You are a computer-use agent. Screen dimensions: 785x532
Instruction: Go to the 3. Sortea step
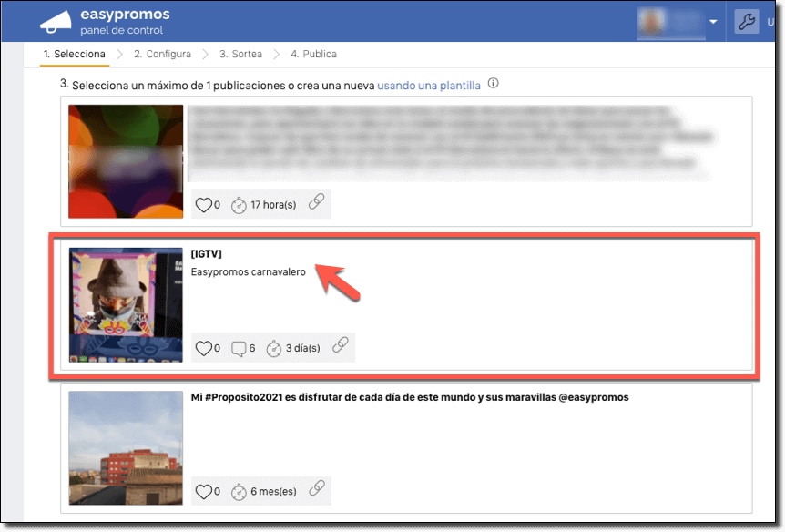pos(240,54)
